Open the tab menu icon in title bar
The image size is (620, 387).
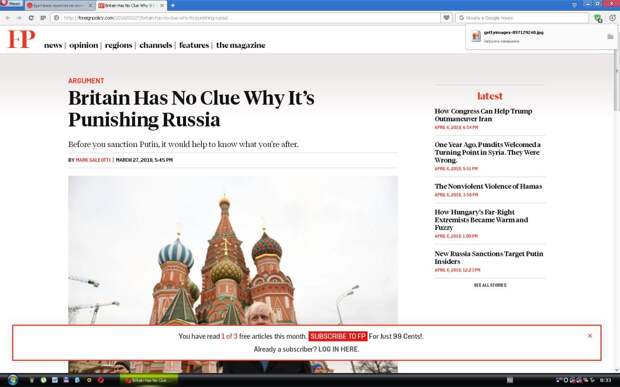(x=574, y=4)
